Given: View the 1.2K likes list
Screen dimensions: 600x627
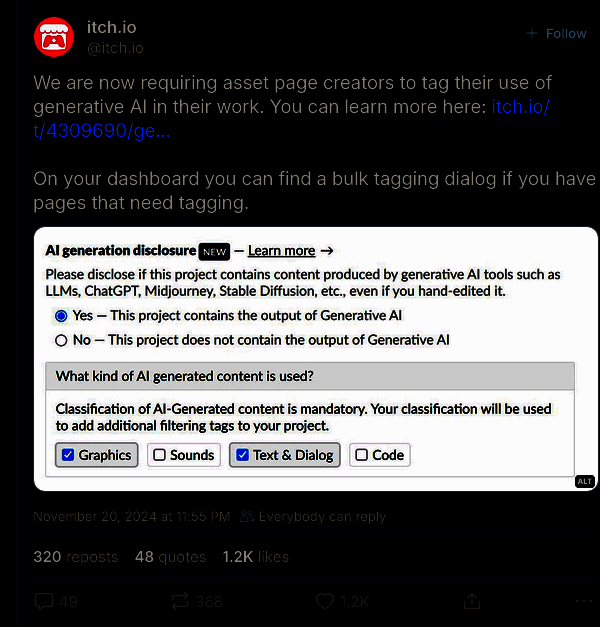Looking at the screenshot, I should [x=256, y=557].
